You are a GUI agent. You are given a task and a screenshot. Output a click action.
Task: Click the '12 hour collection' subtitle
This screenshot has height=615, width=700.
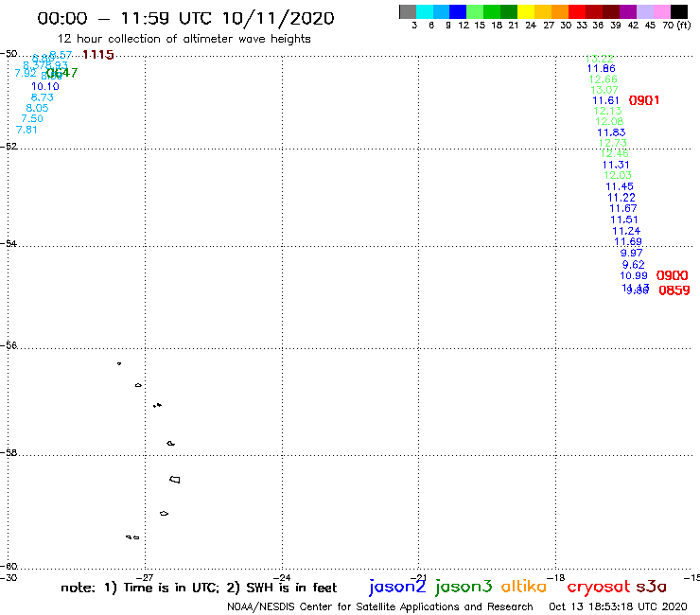(184, 39)
